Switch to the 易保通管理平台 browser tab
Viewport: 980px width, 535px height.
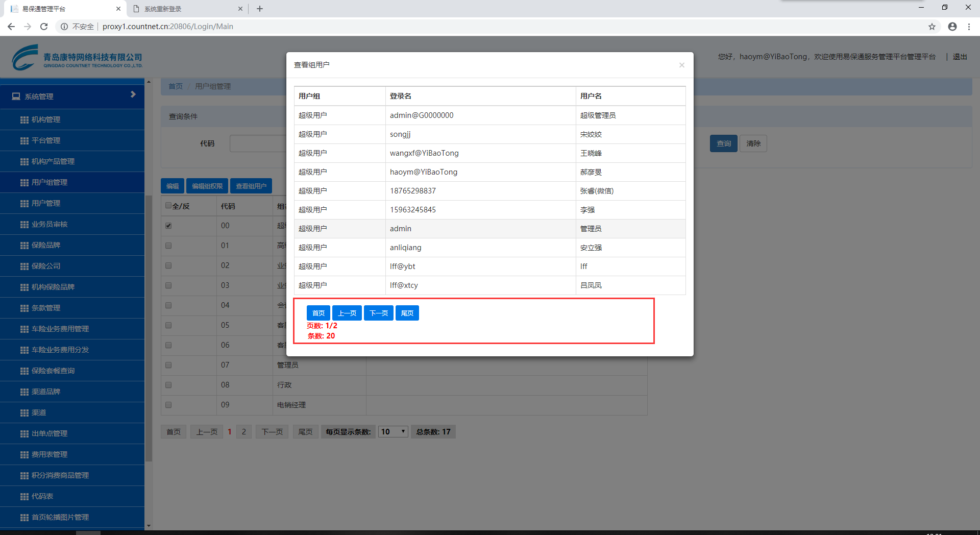(x=65, y=9)
